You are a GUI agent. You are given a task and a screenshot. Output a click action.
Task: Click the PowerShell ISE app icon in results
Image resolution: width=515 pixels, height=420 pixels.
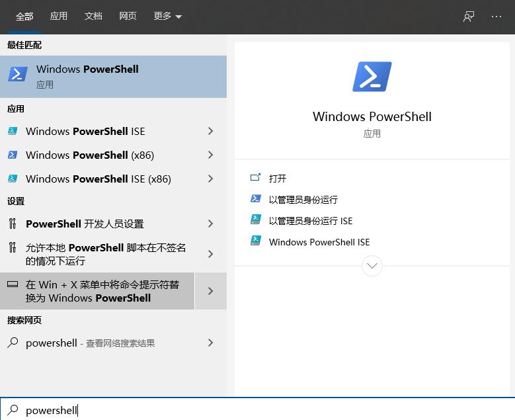(x=13, y=131)
